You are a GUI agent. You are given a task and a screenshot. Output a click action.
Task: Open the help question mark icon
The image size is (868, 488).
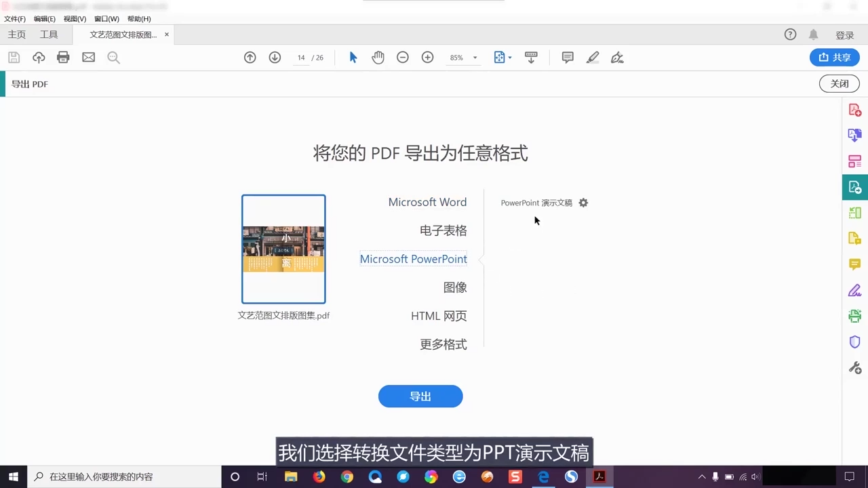(790, 35)
